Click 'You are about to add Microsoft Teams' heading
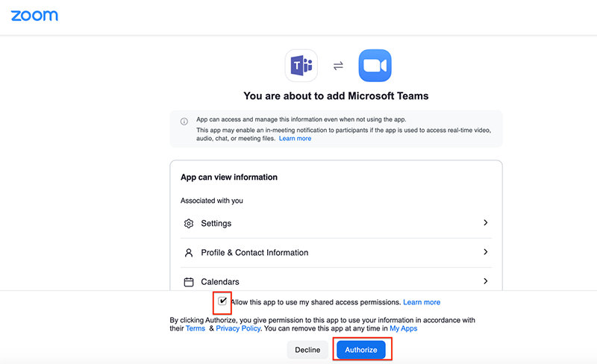 coord(337,96)
